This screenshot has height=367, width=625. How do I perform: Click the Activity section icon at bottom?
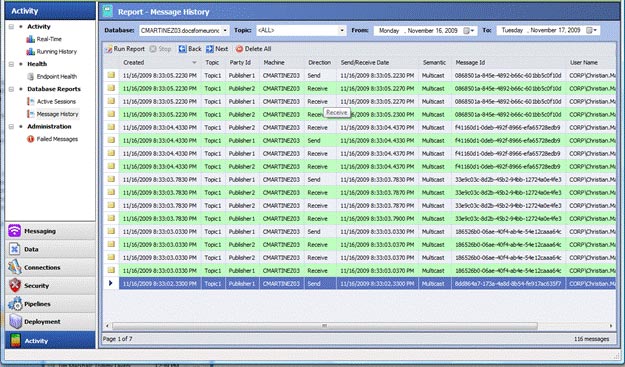pyautogui.click(x=15, y=341)
